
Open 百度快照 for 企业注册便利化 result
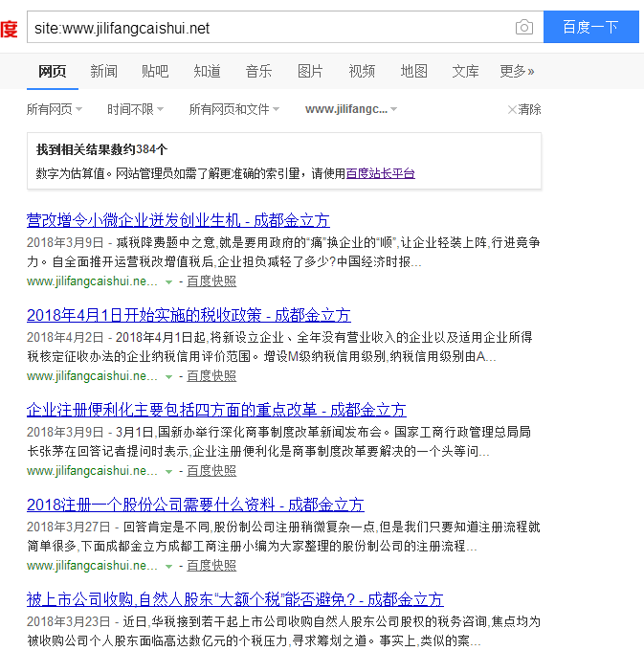211,470
